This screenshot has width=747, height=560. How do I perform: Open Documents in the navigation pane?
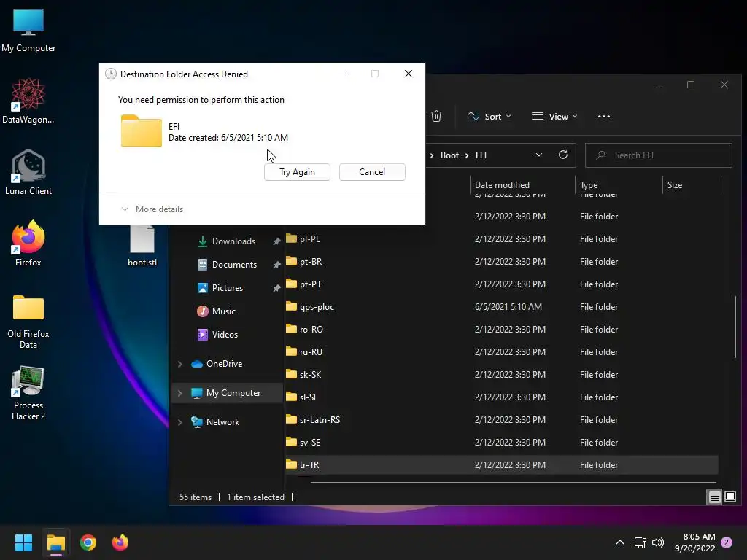pyautogui.click(x=234, y=265)
